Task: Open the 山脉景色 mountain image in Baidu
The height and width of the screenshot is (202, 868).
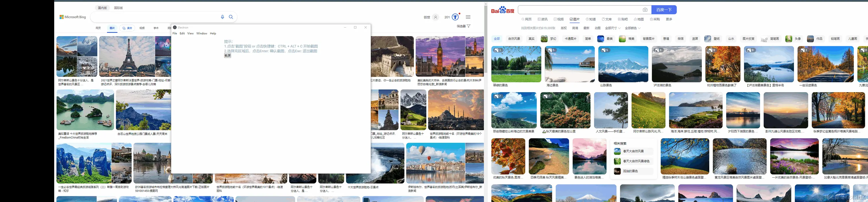Action: click(x=623, y=64)
